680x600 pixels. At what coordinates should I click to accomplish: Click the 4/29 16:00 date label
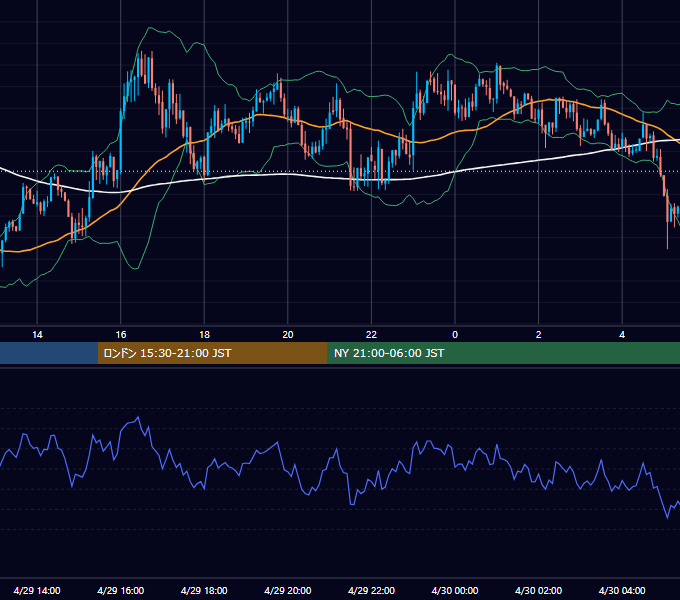tap(121, 590)
